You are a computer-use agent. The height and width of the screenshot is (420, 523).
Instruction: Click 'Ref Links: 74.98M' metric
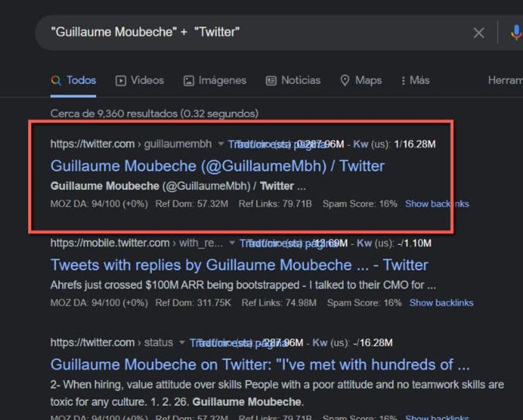pyautogui.click(x=279, y=303)
